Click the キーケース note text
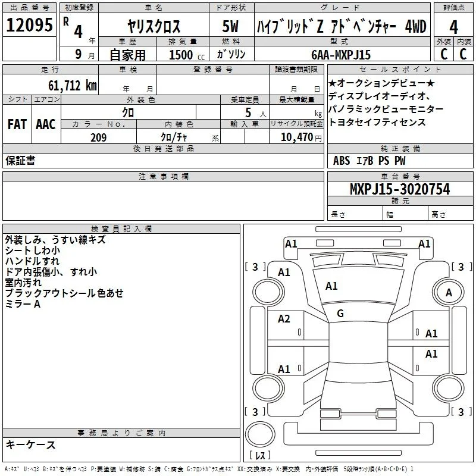 tap(31, 445)
